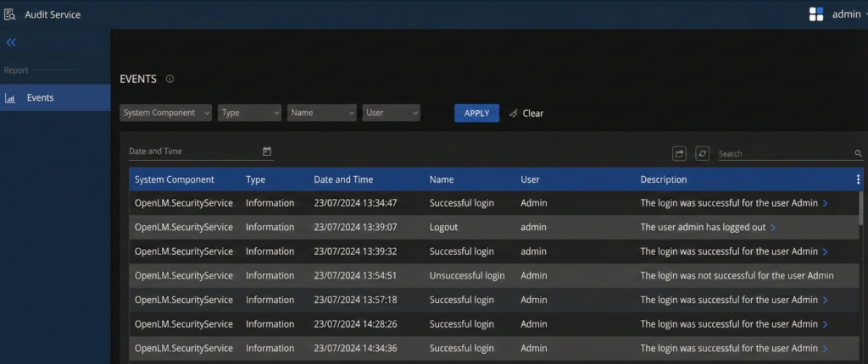Collapse the sidebar with double chevron

[11, 42]
